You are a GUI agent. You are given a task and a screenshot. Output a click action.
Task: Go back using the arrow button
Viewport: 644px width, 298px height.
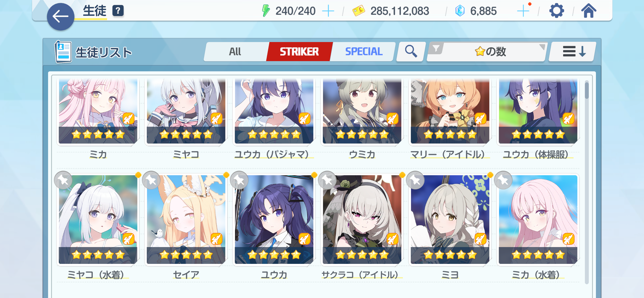pos(61,17)
